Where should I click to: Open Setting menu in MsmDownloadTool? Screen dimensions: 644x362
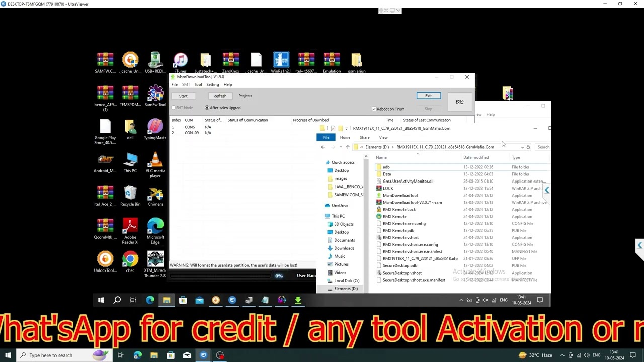[212, 85]
